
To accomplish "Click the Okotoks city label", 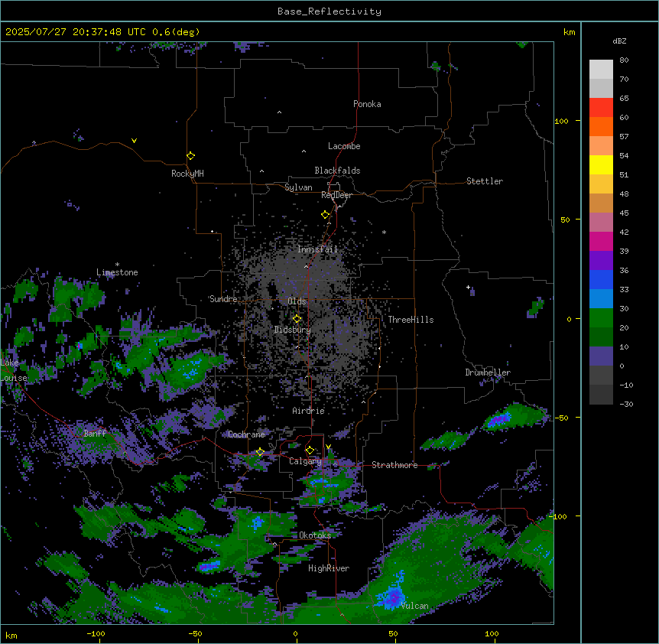I will pos(315,535).
